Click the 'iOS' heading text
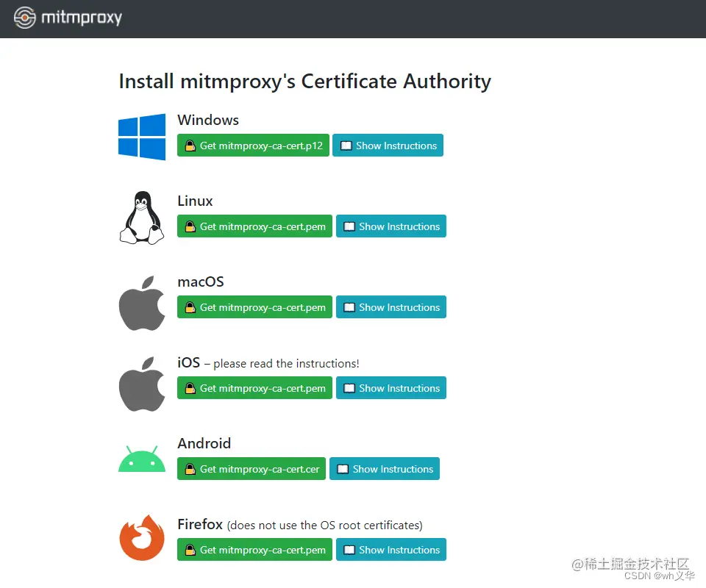The height and width of the screenshot is (588, 706). point(189,362)
